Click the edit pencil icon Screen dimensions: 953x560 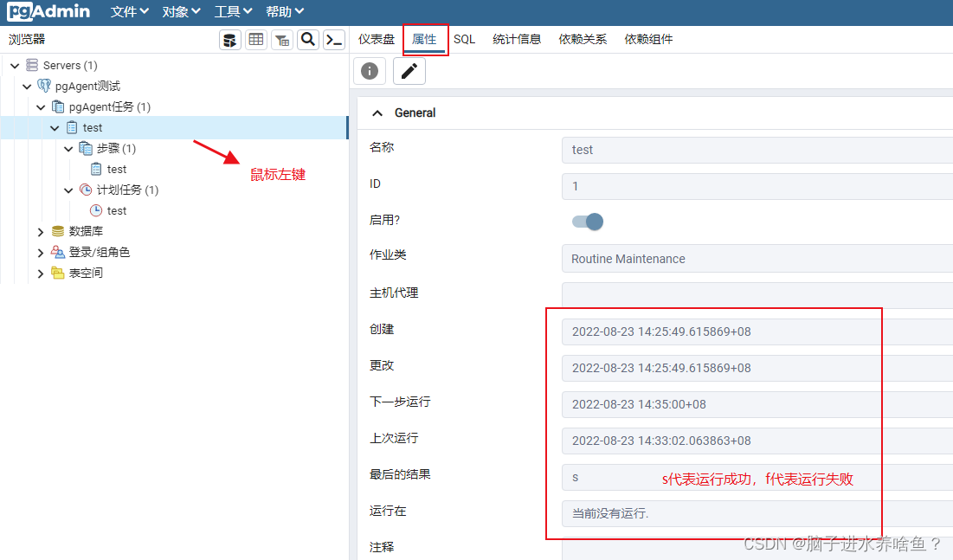tap(407, 70)
